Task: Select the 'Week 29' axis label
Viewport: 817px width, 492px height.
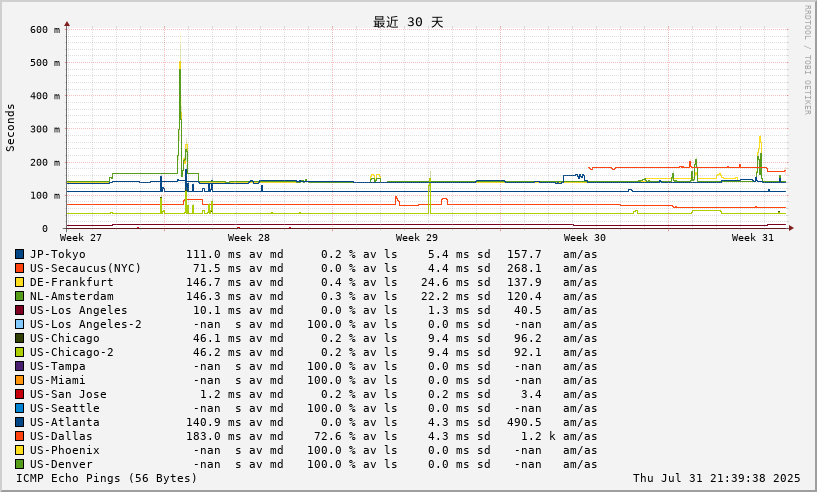Action: coord(416,238)
